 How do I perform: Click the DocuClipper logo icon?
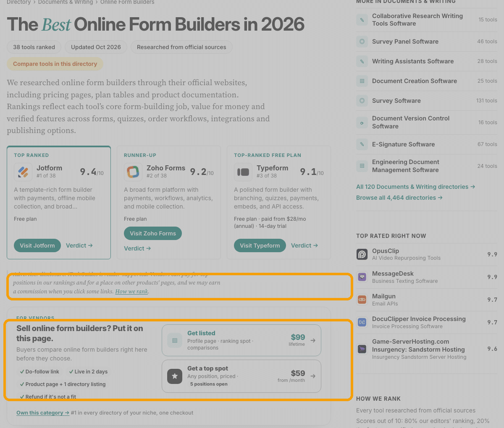point(362,322)
